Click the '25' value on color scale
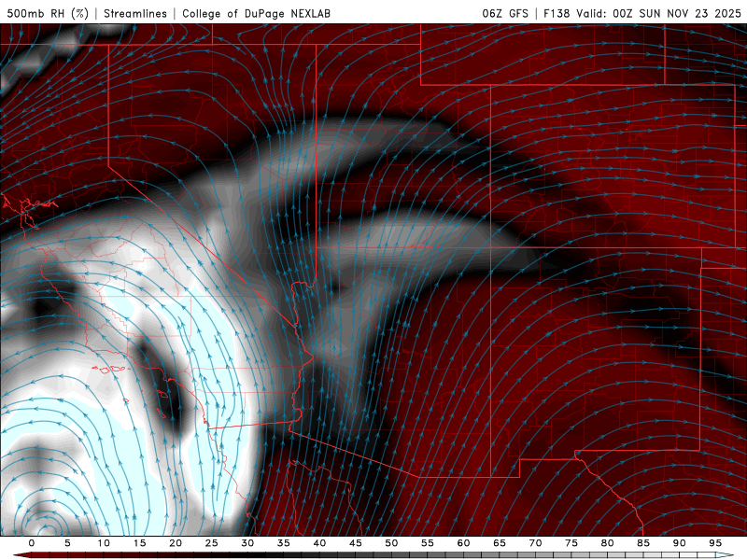 (212, 543)
